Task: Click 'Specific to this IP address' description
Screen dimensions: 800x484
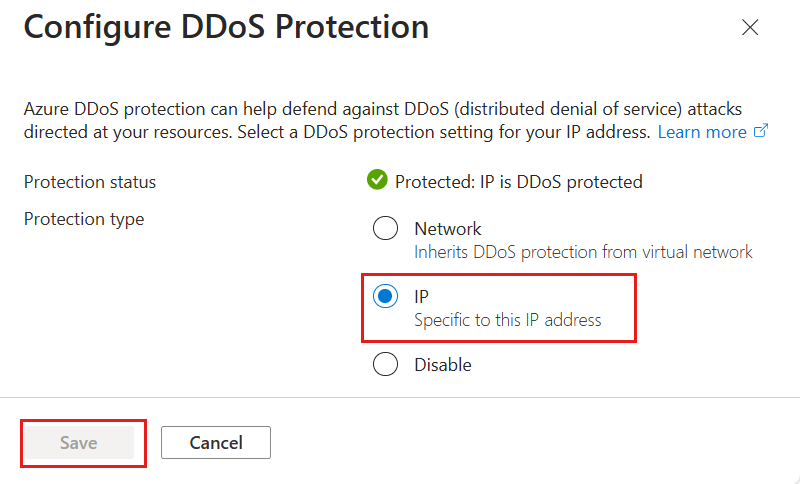Action: [508, 320]
